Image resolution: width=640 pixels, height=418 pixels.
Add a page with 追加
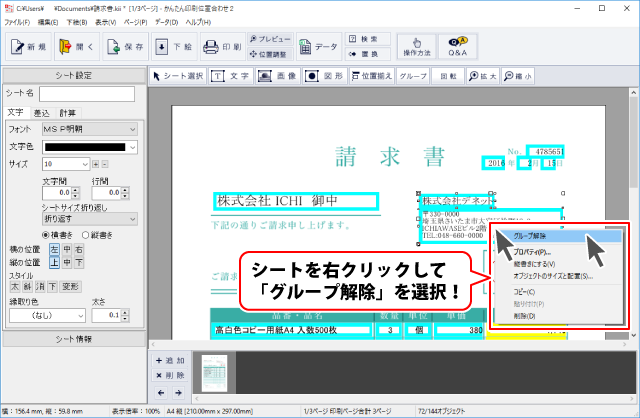(171, 360)
